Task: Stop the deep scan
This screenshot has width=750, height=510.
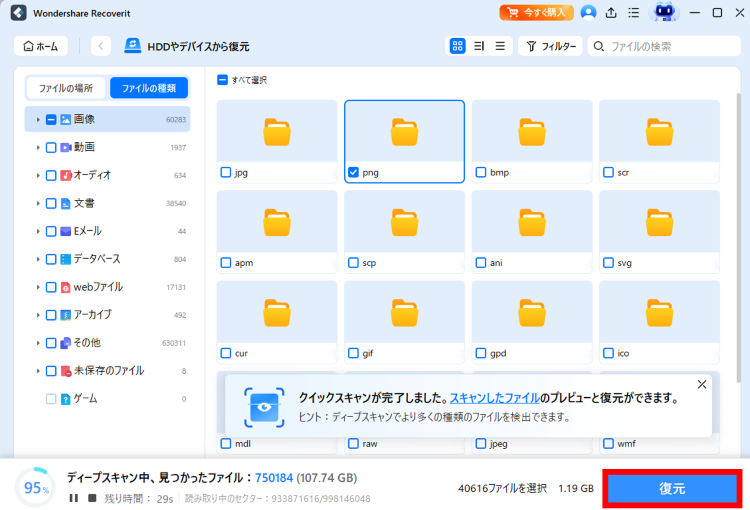Action: pos(92,498)
